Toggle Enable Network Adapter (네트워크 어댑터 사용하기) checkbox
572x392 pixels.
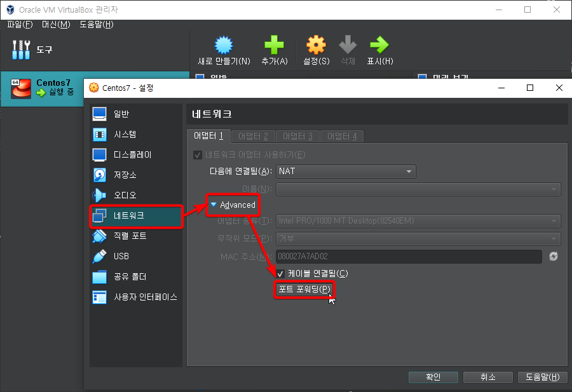pos(198,155)
